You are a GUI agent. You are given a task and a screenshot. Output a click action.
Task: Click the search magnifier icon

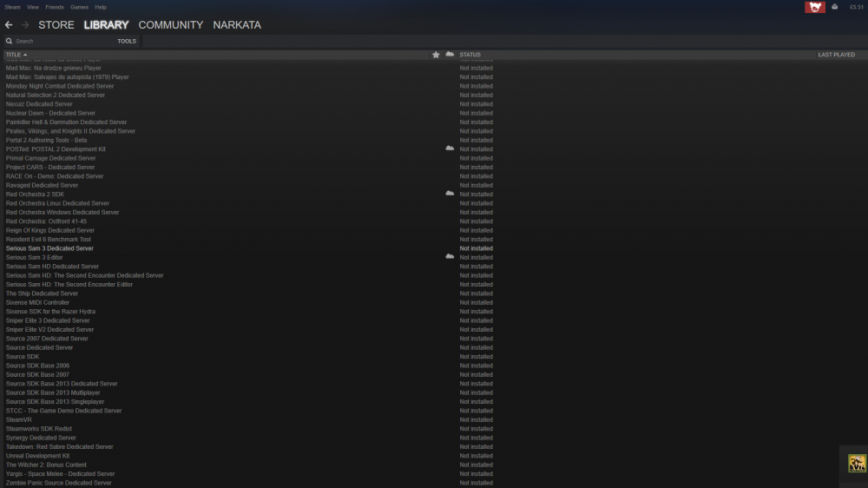click(x=9, y=41)
